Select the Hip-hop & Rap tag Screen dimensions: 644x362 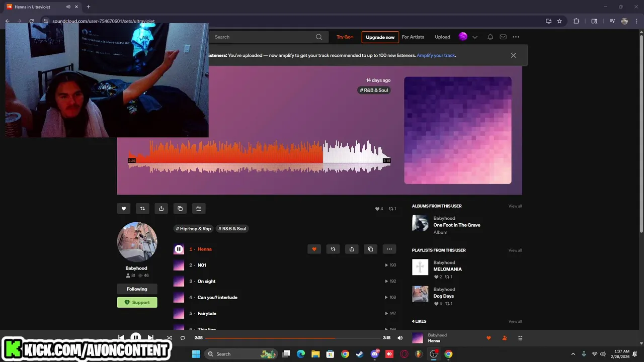[x=193, y=228]
